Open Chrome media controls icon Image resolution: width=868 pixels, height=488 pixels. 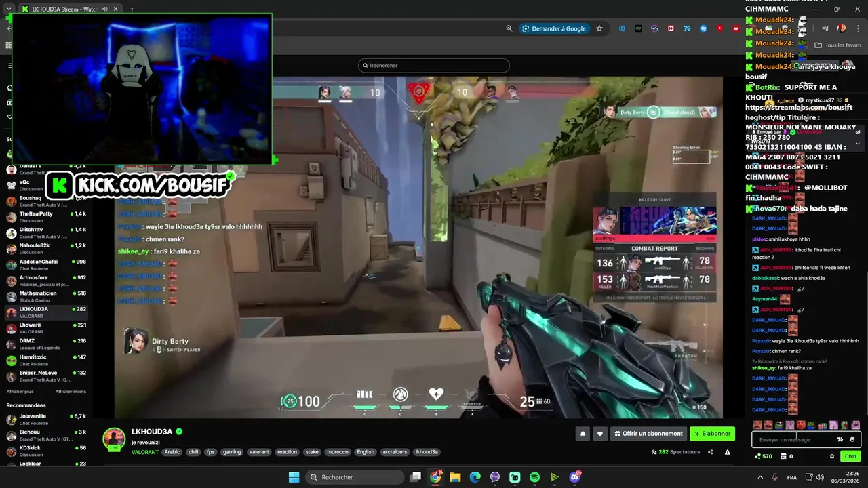pos(825,28)
